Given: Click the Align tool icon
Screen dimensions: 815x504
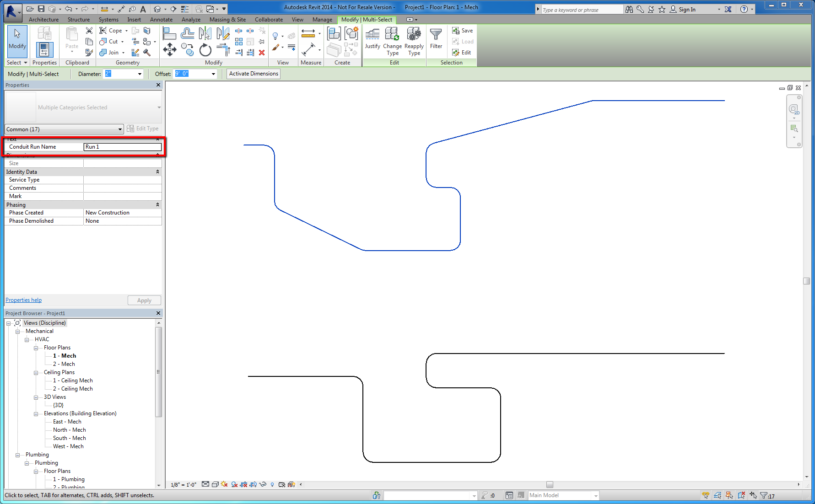Looking at the screenshot, I should click(169, 33).
